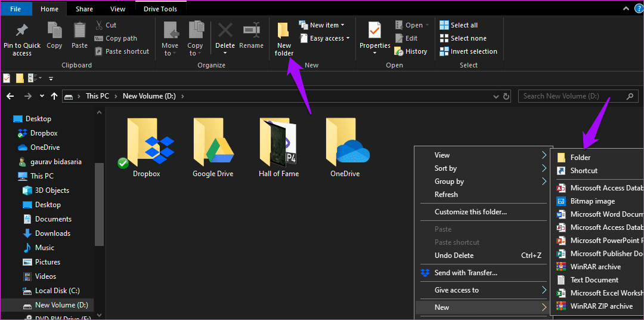Click the New folder ribbon icon
Viewport: 644px width, 320px height.
(283, 31)
